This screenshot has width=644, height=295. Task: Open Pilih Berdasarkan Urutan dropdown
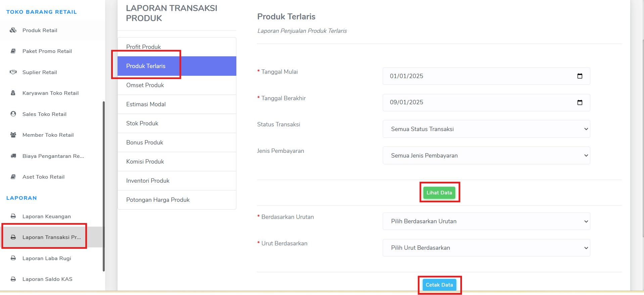coord(486,221)
